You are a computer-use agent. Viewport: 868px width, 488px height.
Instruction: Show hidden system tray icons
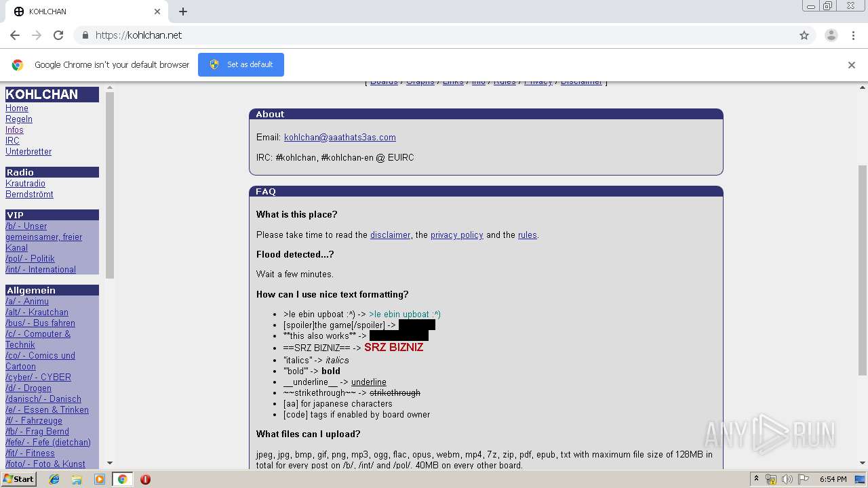pos(756,479)
